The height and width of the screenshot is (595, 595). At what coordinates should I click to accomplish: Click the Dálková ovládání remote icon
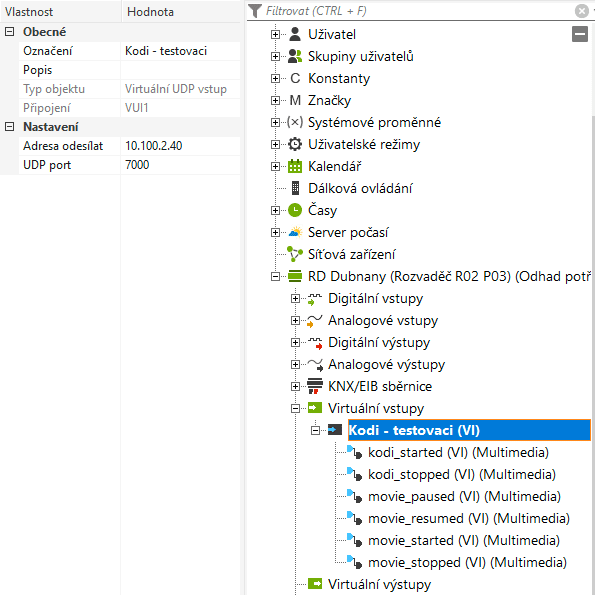[295, 188]
